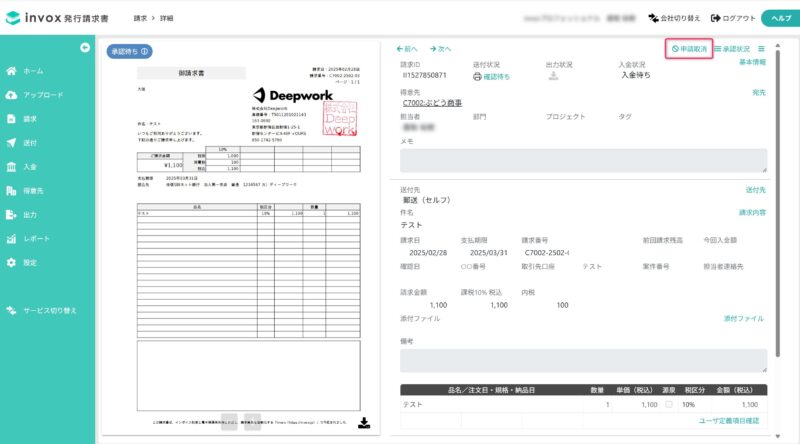Image resolution: width=800 pixels, height=444 pixels.
Task: Click the 出力 export icon in the sidebar
Action: [11, 215]
